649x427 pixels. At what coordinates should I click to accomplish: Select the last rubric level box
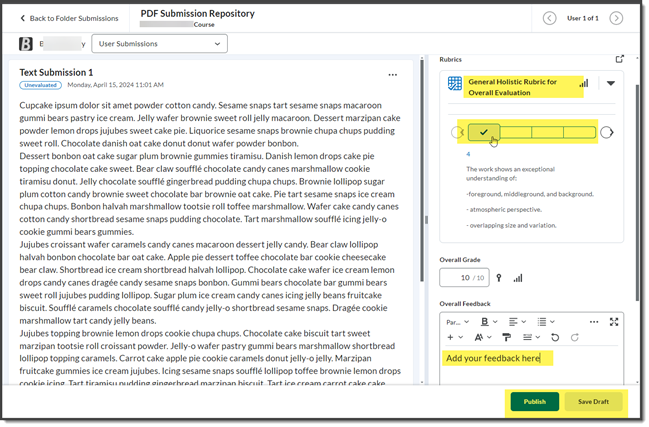[x=580, y=132]
